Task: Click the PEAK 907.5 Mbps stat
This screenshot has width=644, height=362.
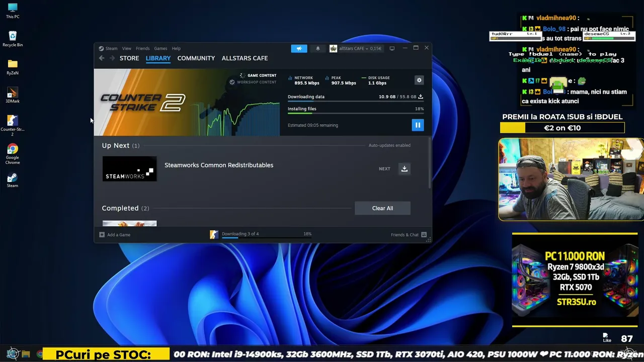Action: pos(341,80)
